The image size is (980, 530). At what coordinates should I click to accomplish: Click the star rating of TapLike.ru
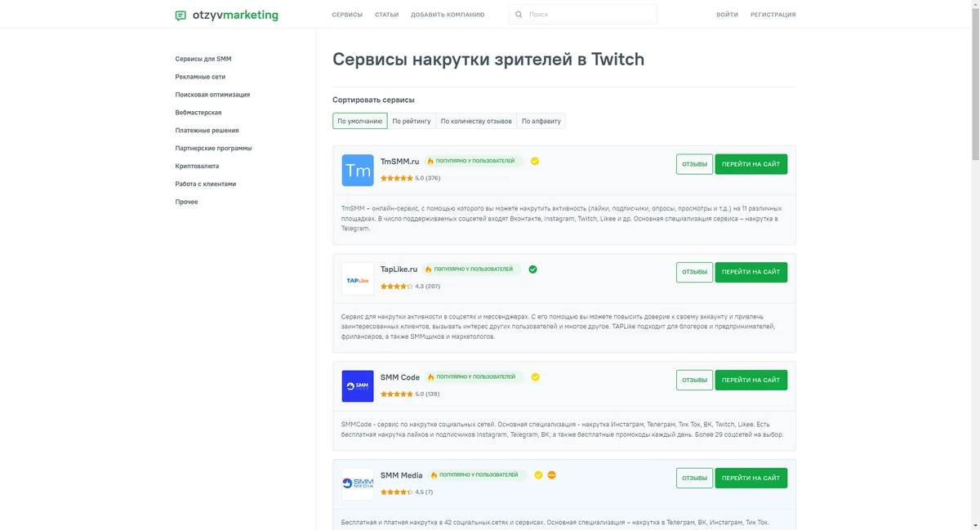(x=396, y=287)
